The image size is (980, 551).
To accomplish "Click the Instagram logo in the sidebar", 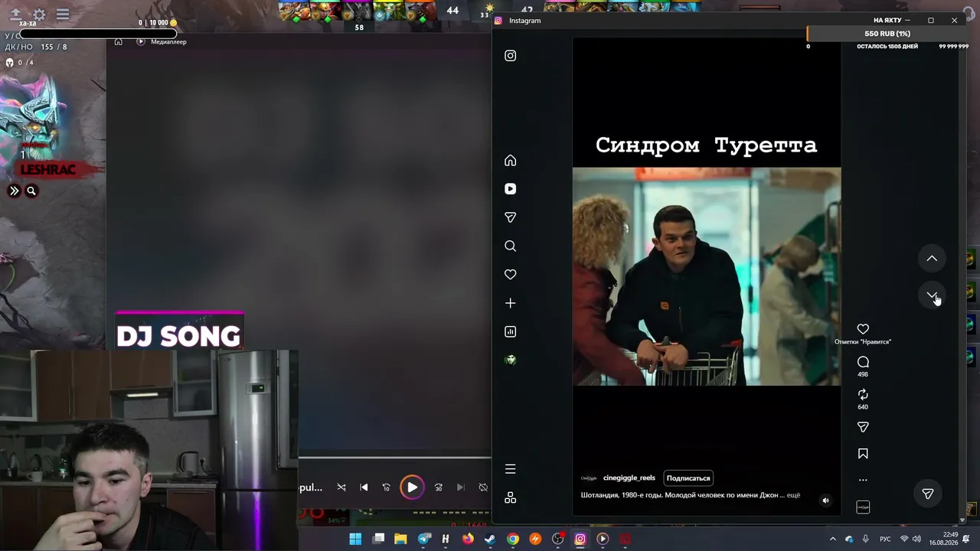I will (x=511, y=56).
